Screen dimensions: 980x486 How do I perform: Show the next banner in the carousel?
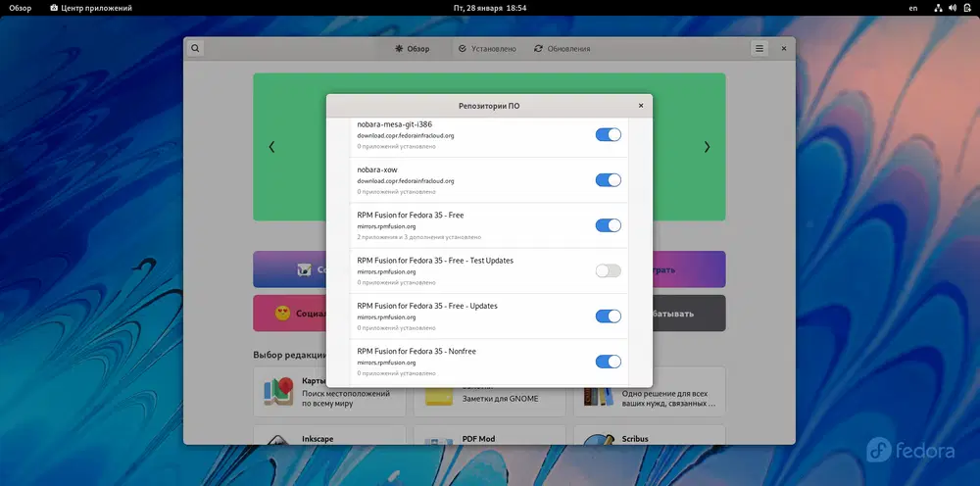tap(707, 147)
